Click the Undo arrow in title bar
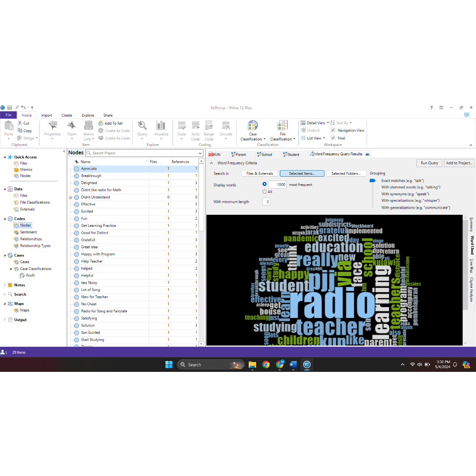This screenshot has height=476, width=476. click(23, 107)
